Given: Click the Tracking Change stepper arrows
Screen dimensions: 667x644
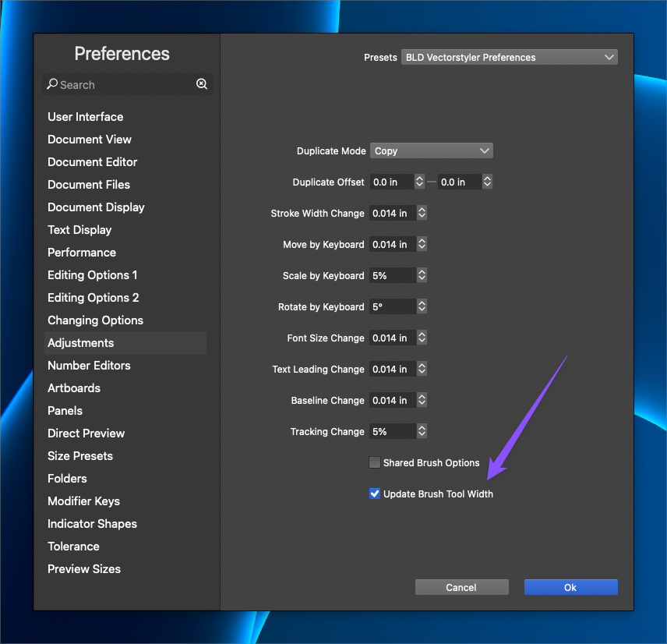Looking at the screenshot, I should pos(422,431).
